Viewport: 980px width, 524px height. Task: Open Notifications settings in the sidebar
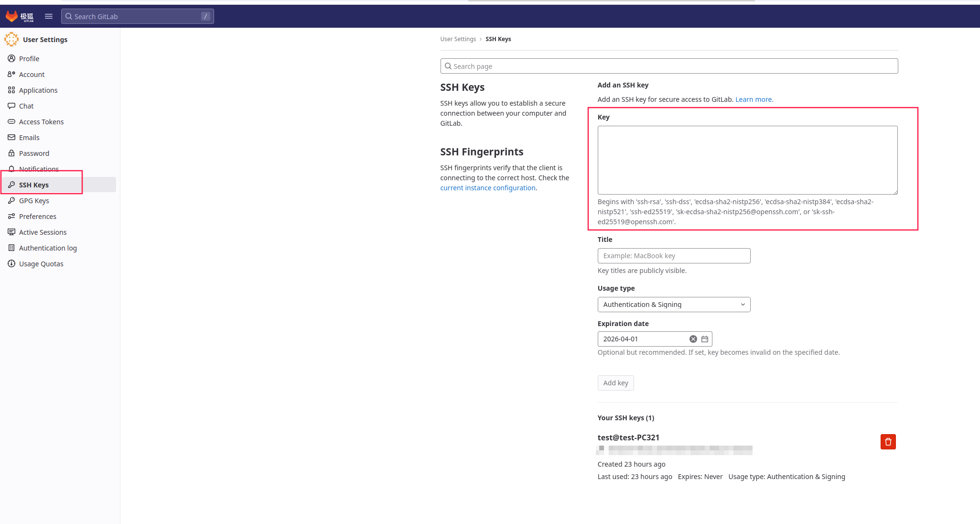[11, 169]
